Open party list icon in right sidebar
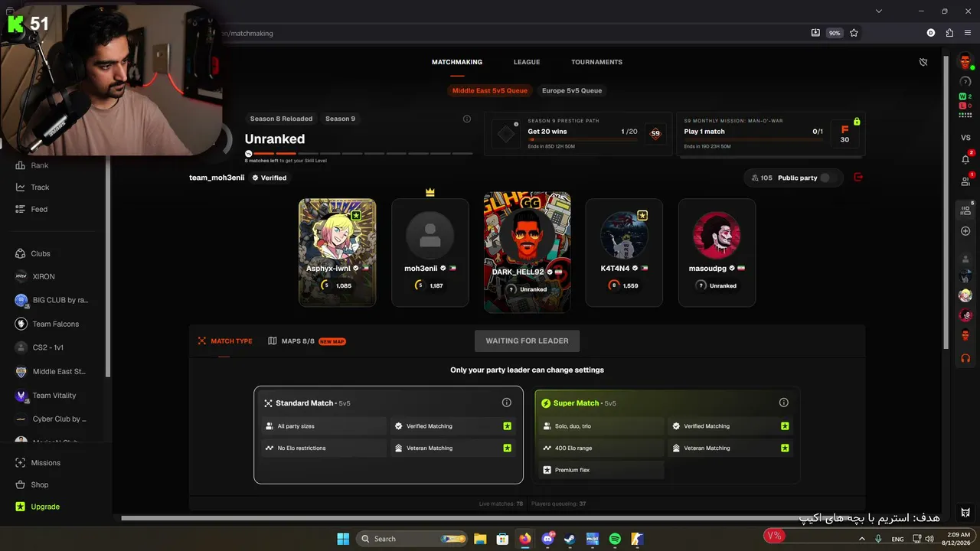 (965, 210)
